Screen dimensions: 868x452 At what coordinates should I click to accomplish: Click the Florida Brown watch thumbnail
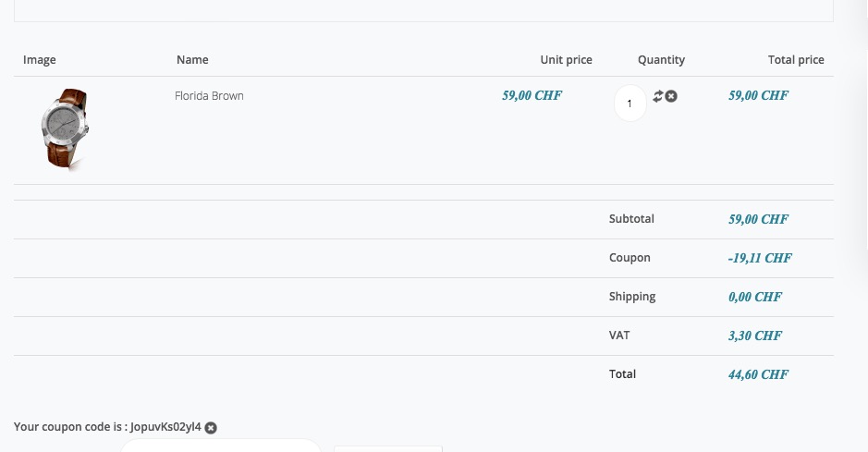coord(65,128)
